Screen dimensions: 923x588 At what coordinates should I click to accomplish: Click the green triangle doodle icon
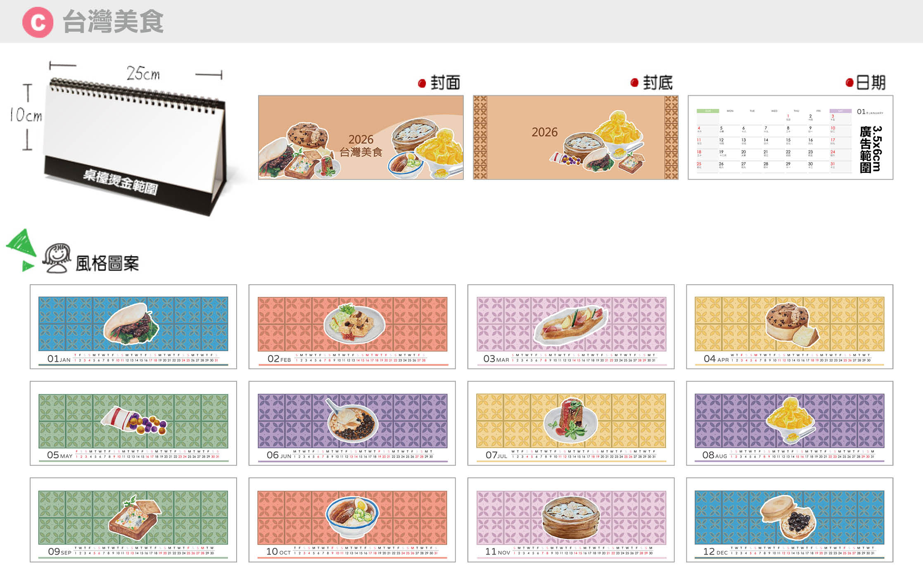coord(22,250)
